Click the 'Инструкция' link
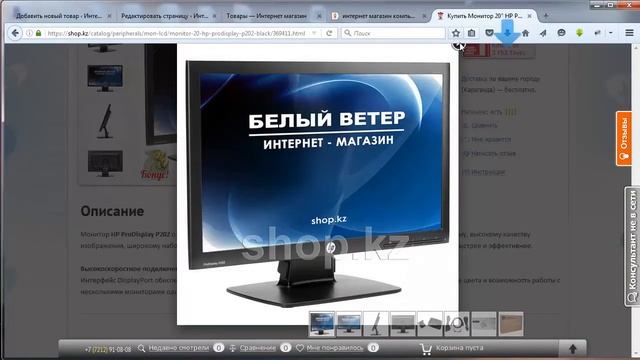The width and height of the screenshot is (640, 360). point(488,172)
